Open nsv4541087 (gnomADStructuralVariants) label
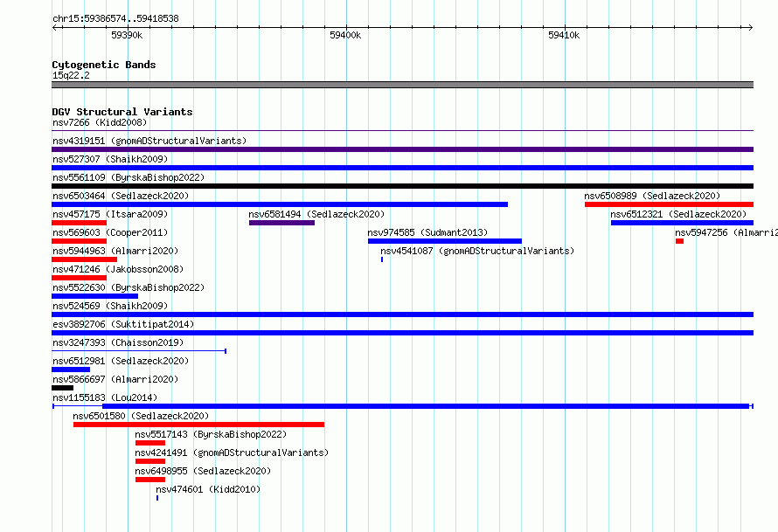The height and width of the screenshot is (532, 778). tap(477, 251)
